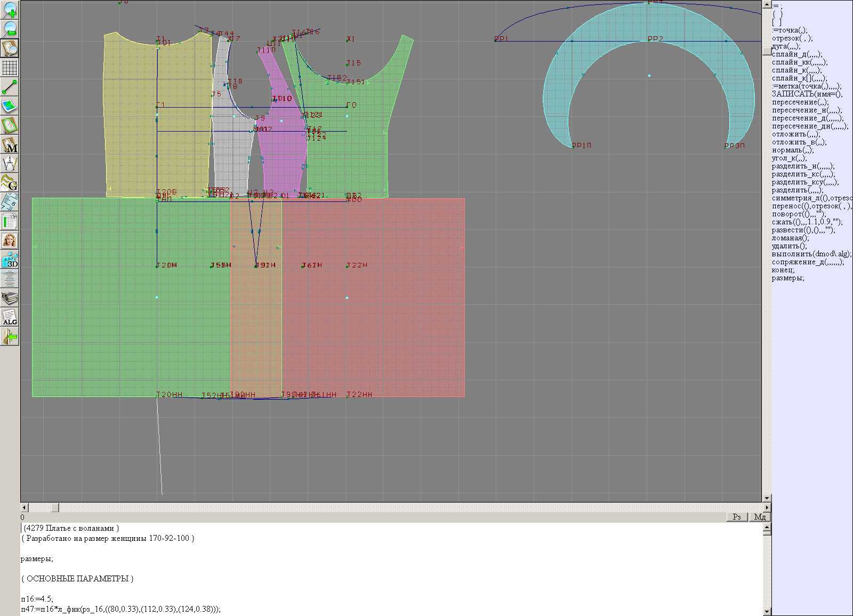Click the code line 'п16:=4.5;'
The width and height of the screenshot is (853, 616).
click(37, 598)
